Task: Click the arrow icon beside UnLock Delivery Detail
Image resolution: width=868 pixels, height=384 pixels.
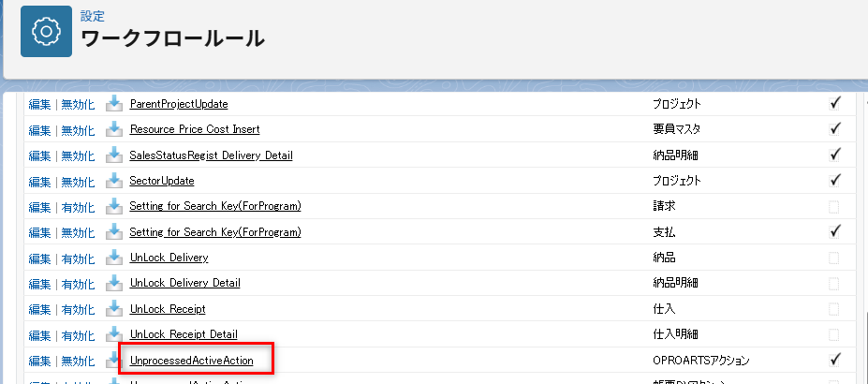Action: pos(114,283)
